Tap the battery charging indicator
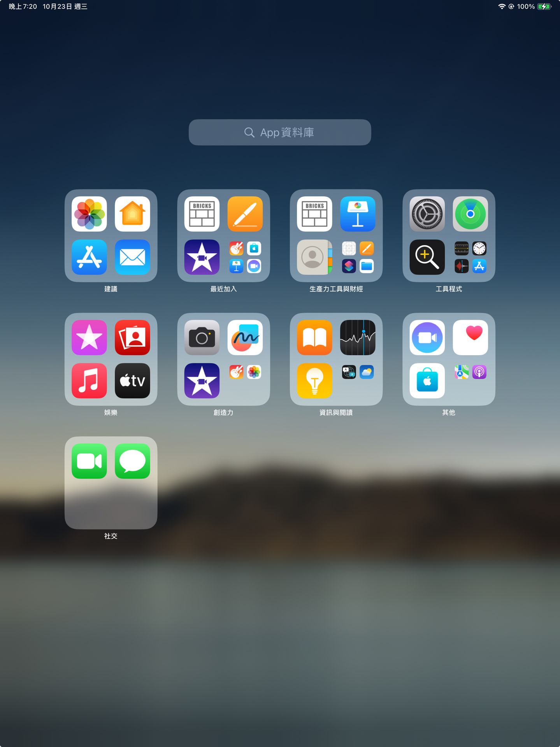The height and width of the screenshot is (747, 560). pos(544,7)
